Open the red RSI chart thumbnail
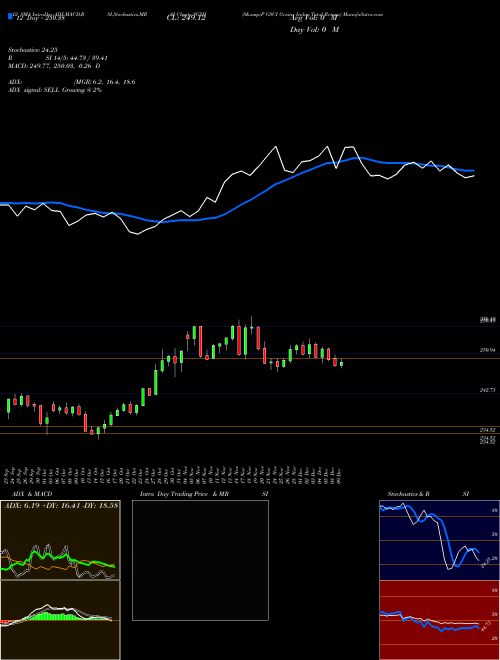This screenshot has height=660, width=500. pyautogui.click(x=439, y=620)
